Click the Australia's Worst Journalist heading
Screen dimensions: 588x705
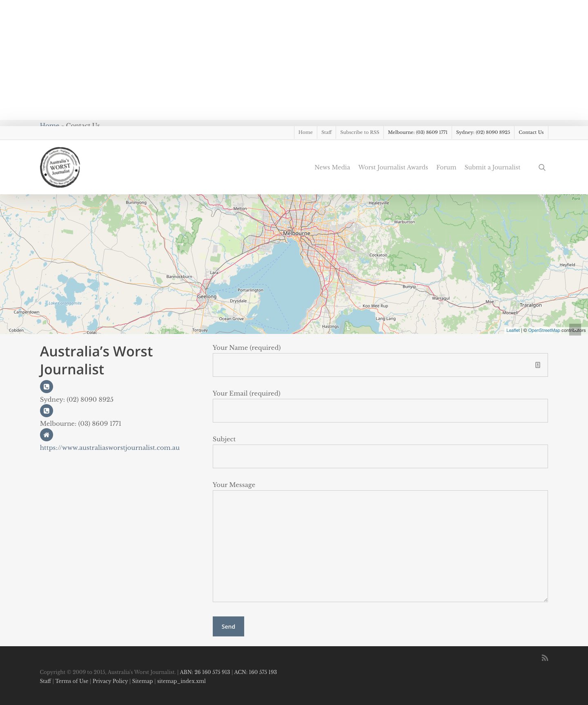[x=96, y=360]
